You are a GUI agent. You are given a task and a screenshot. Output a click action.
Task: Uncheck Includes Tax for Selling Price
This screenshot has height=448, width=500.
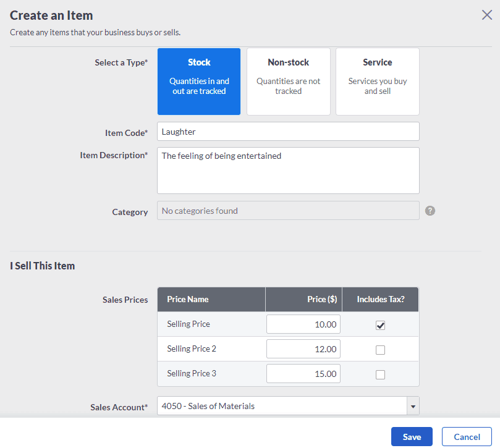click(x=380, y=325)
